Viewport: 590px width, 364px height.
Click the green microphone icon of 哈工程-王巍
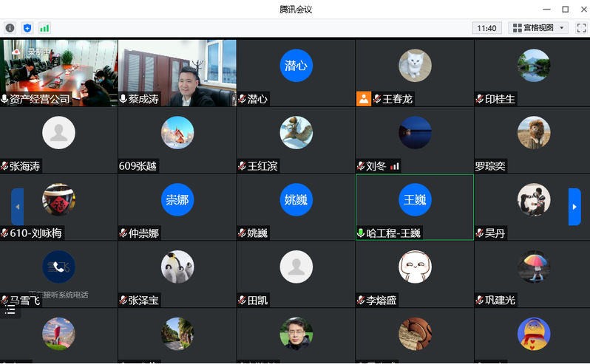pos(361,233)
